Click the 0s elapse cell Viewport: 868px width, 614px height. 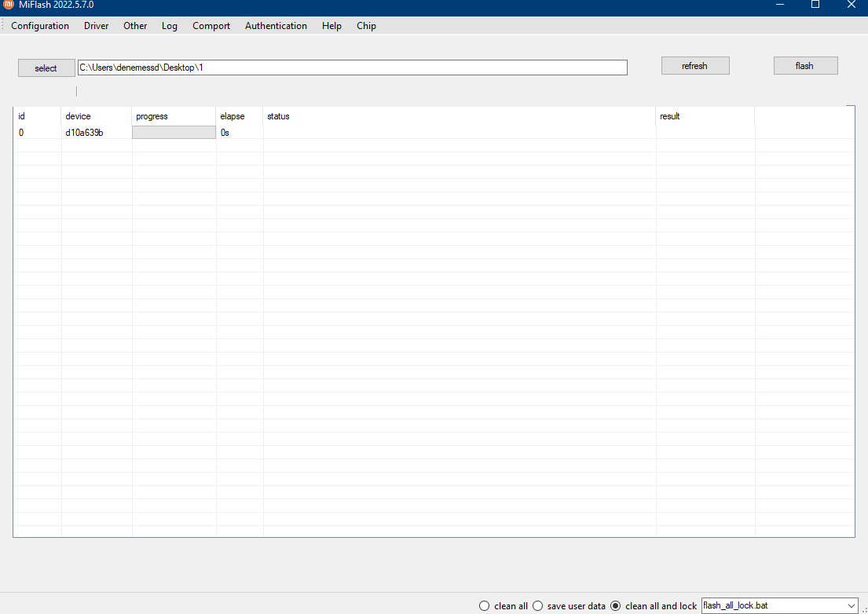click(225, 133)
